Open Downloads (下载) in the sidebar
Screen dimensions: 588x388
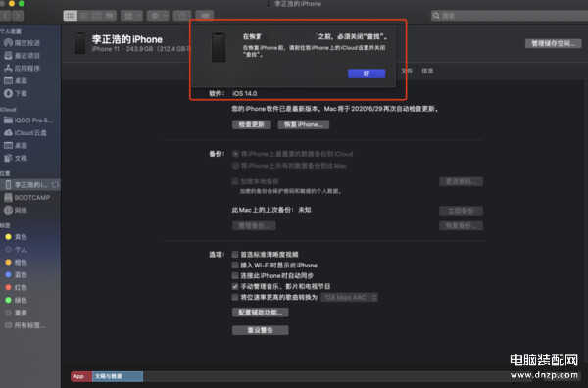click(16, 93)
